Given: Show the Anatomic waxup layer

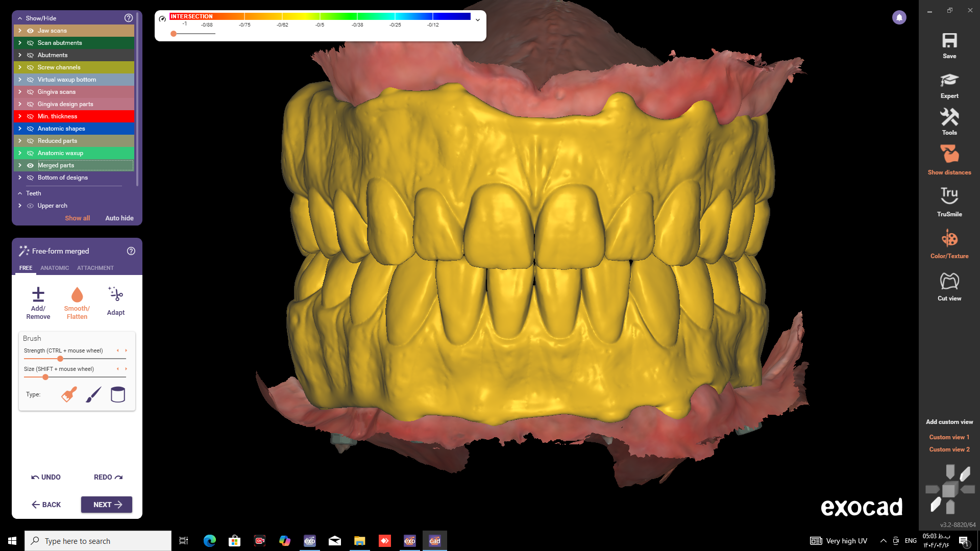Looking at the screenshot, I should 30,153.
